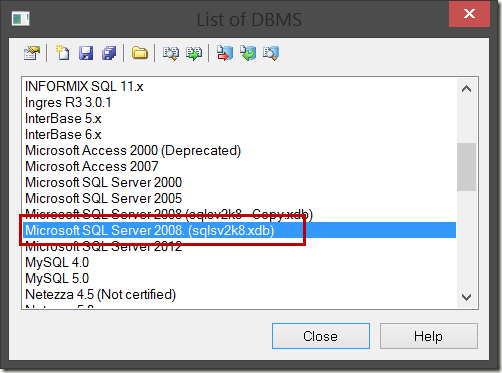Click the Compare DBMS files icon

171,53
